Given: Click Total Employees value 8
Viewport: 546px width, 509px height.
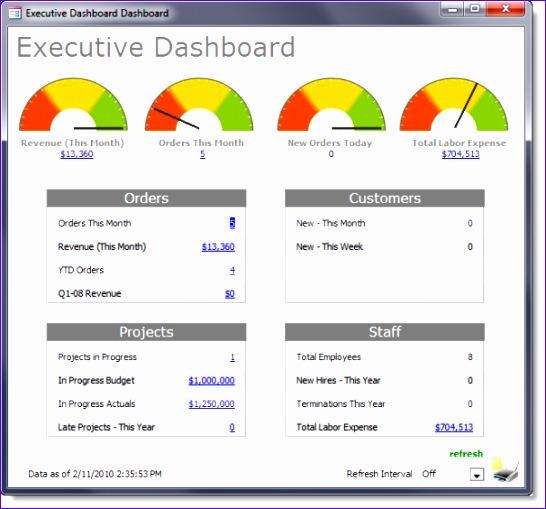Looking at the screenshot, I should pos(470,357).
